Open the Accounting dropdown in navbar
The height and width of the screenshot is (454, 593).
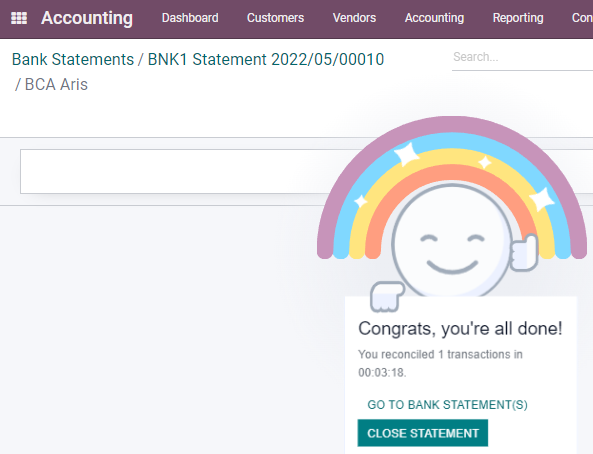click(435, 18)
